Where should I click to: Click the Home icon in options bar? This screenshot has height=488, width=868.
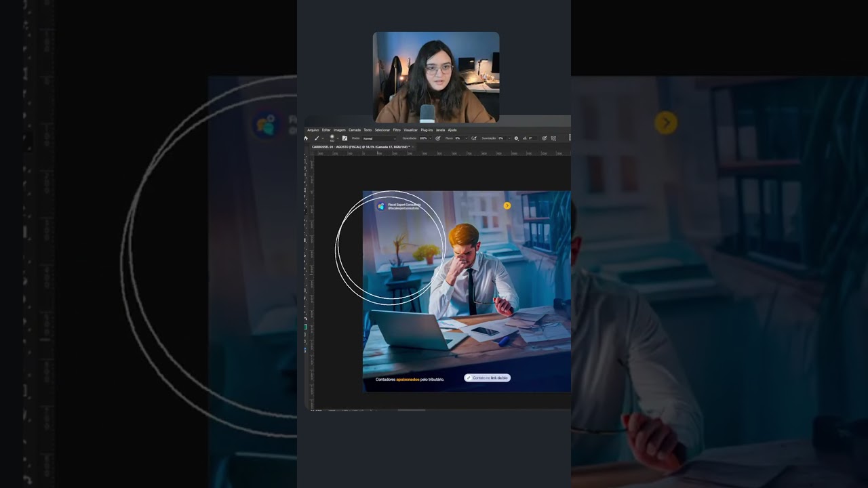[306, 138]
